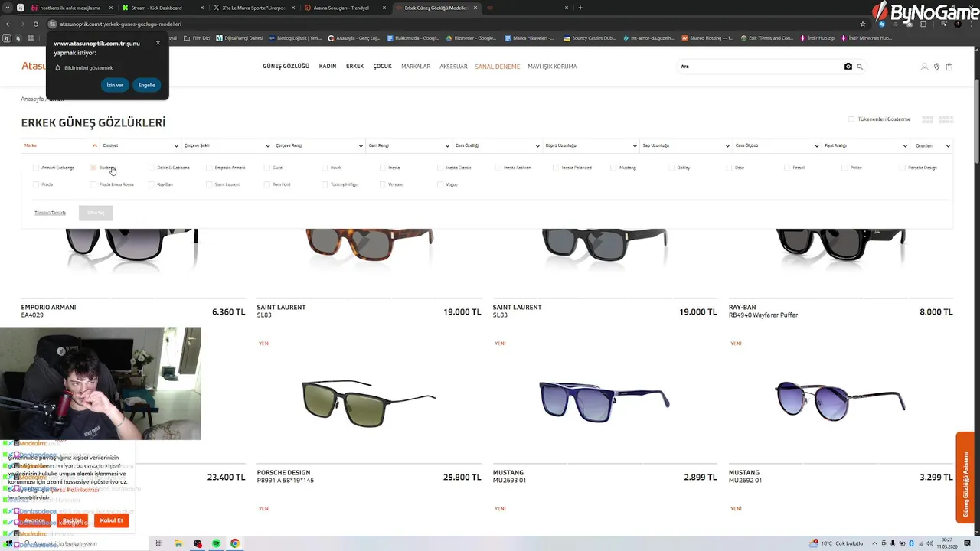Screen dimensions: 980x551
Task: Expand the Fiyat Aralığı filter dropdown
Action: coord(865,145)
